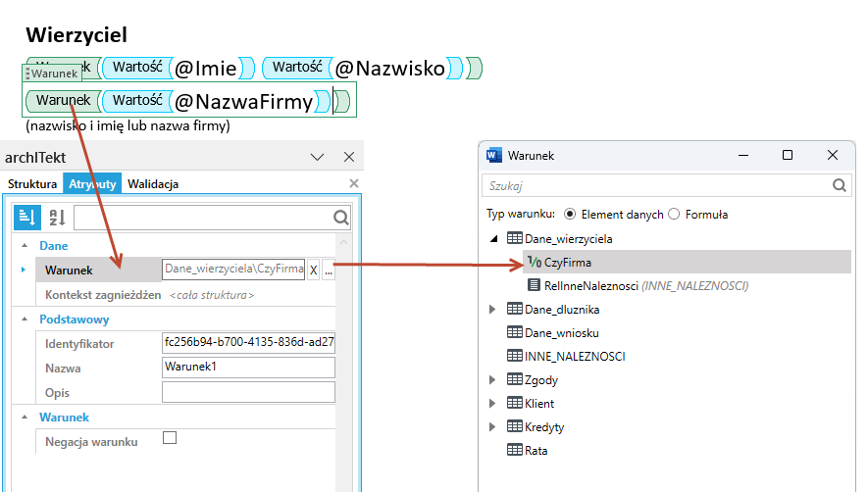The image size is (868, 492).
Task: Open archITekt pane options dropdown chevron
Action: 317,157
